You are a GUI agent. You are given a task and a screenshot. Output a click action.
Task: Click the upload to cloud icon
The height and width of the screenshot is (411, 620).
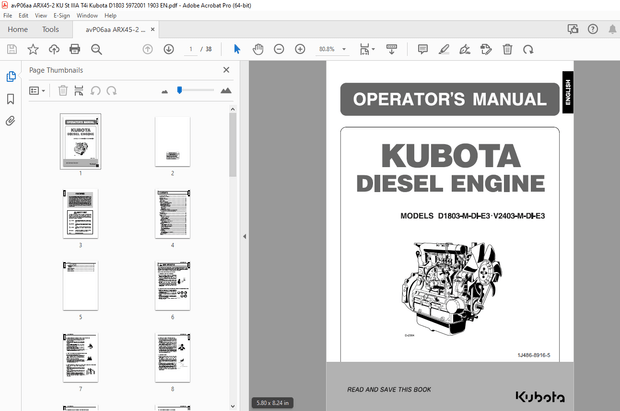point(54,49)
